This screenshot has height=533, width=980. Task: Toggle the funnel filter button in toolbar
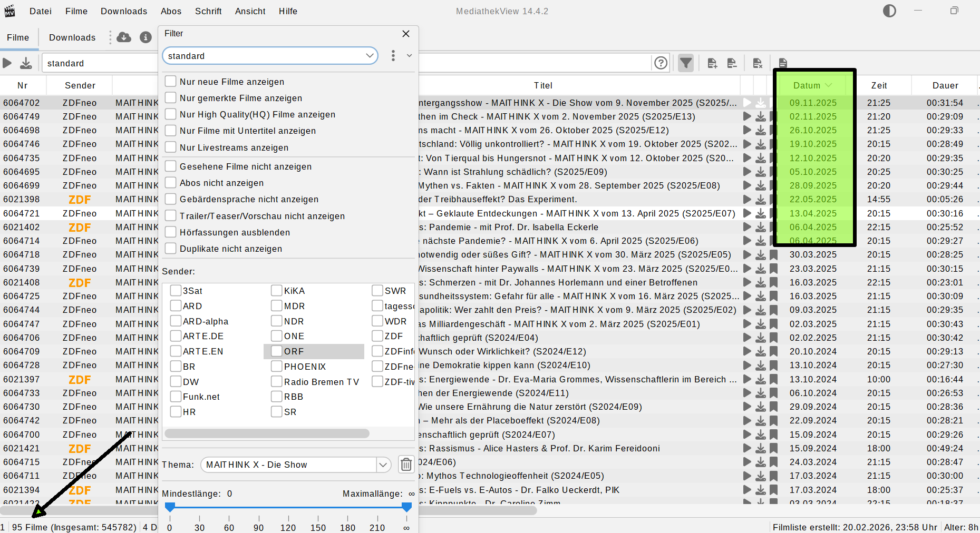(x=685, y=63)
